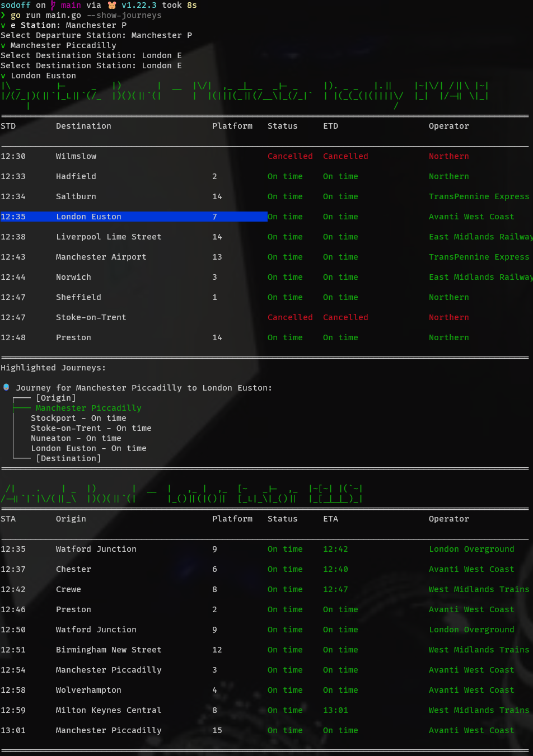Click the Origin column header
The width and height of the screenshot is (533, 756).
tap(71, 519)
